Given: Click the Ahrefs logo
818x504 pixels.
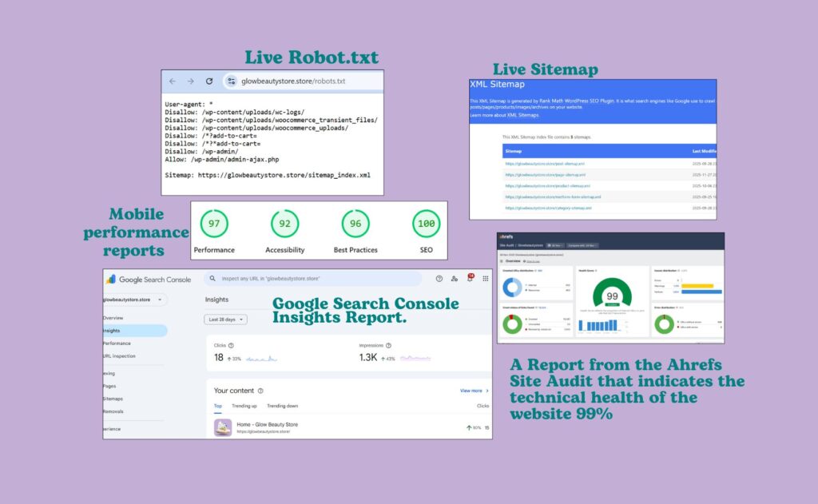Looking at the screenshot, I should [506, 237].
